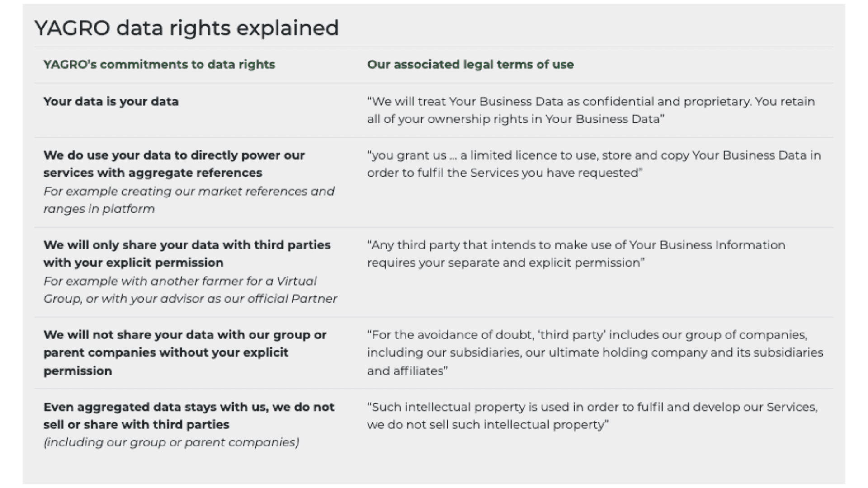Select 'YAGRO's commitments to data rights' column header
Viewport: 868px width, 488px height.
pyautogui.click(x=159, y=64)
